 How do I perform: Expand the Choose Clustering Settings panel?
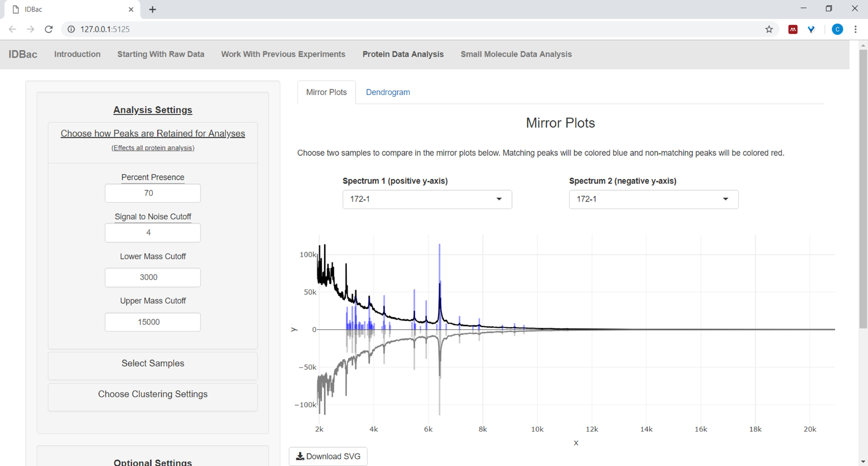click(x=153, y=394)
